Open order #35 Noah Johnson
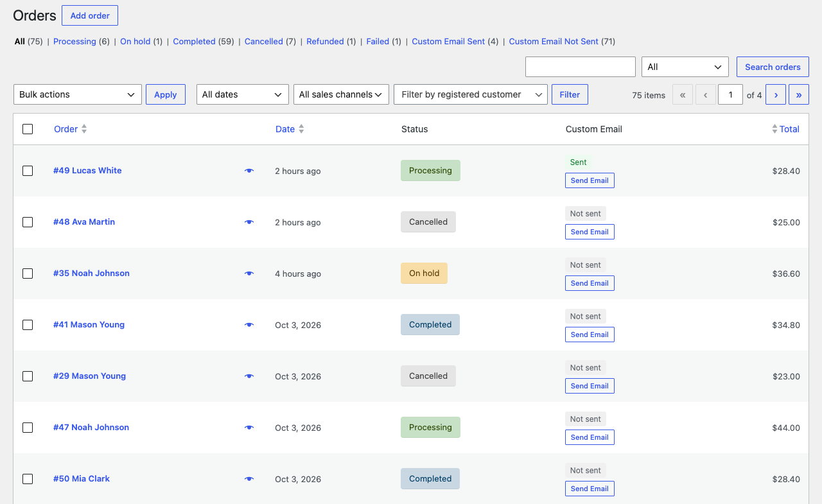822x504 pixels. click(91, 274)
